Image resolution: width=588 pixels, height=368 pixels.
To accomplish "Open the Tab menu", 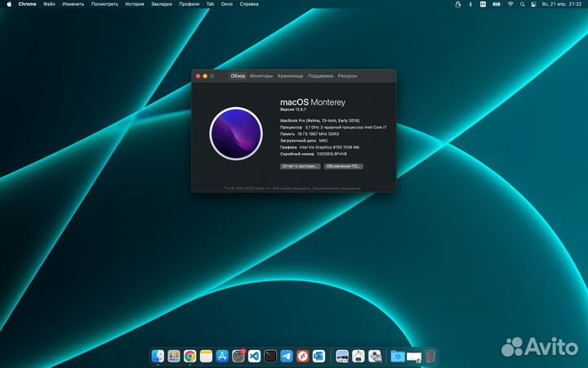I will click(x=211, y=4).
